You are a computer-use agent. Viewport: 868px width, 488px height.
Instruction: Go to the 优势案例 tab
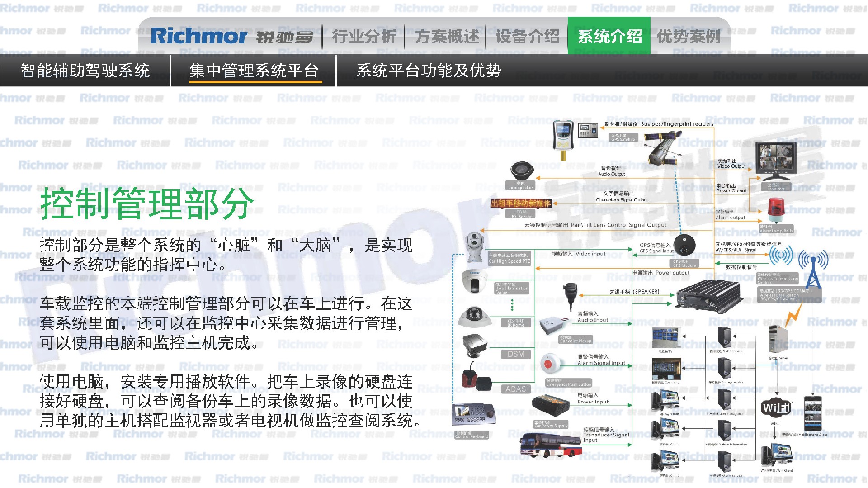click(689, 36)
